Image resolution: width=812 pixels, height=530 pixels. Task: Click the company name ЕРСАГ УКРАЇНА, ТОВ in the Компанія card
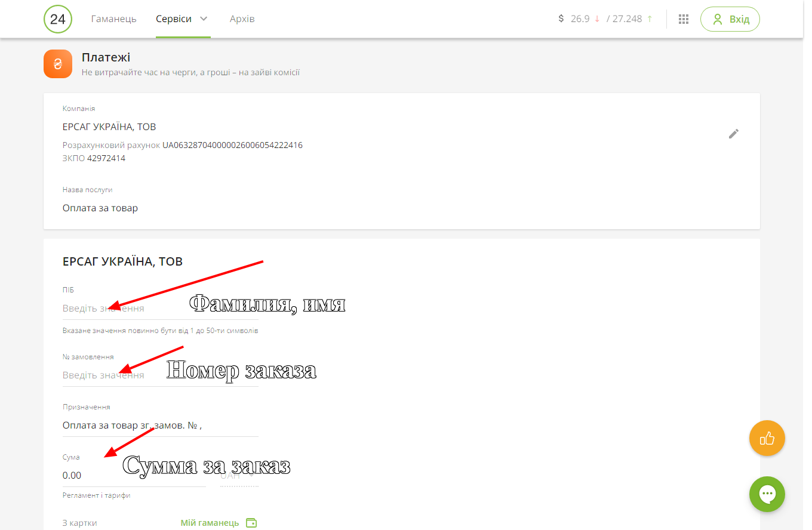pyautogui.click(x=109, y=127)
